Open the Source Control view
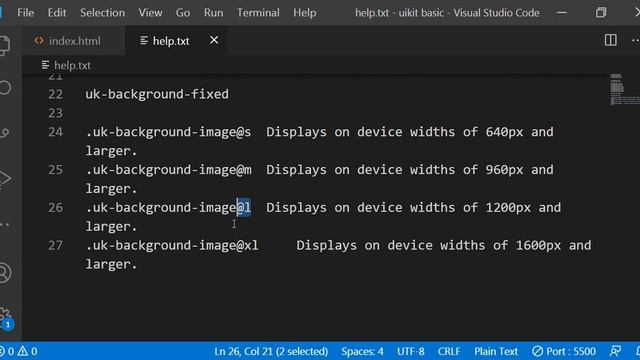This screenshot has height=360, width=640. pos(4,133)
